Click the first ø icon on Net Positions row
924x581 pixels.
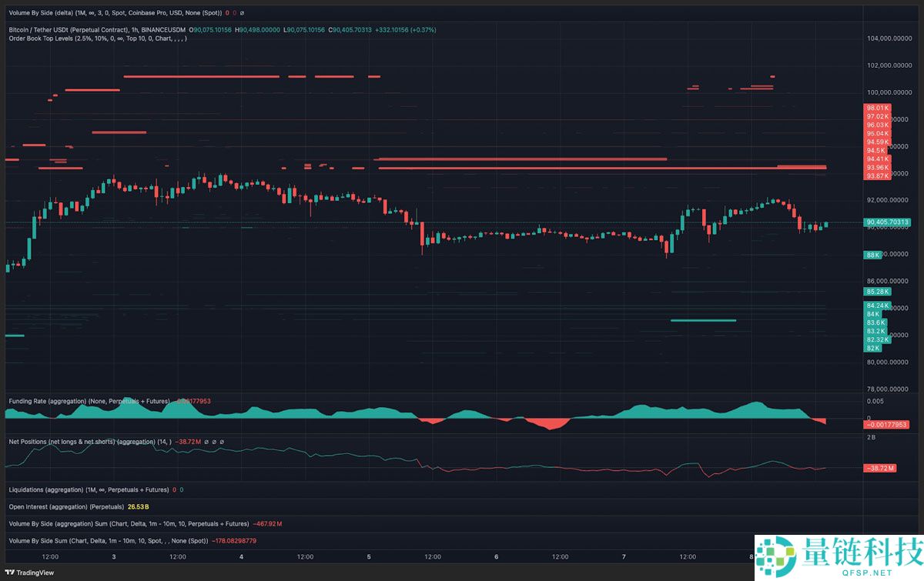(x=205, y=441)
